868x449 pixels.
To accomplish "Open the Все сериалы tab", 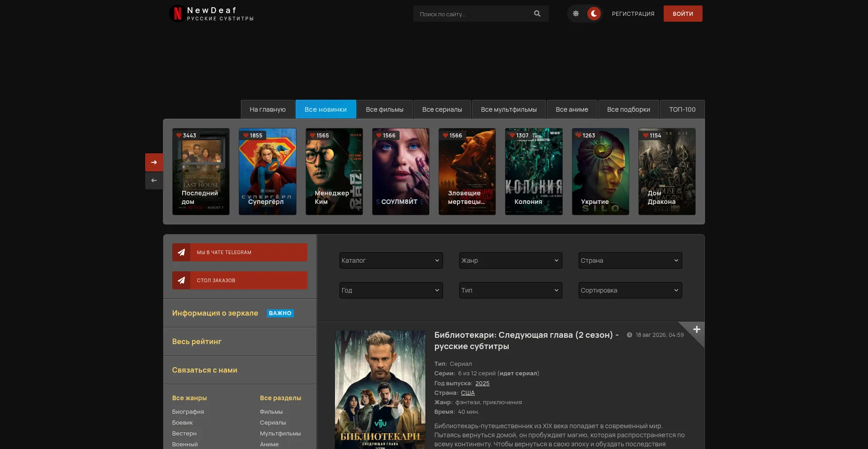I will (x=442, y=109).
